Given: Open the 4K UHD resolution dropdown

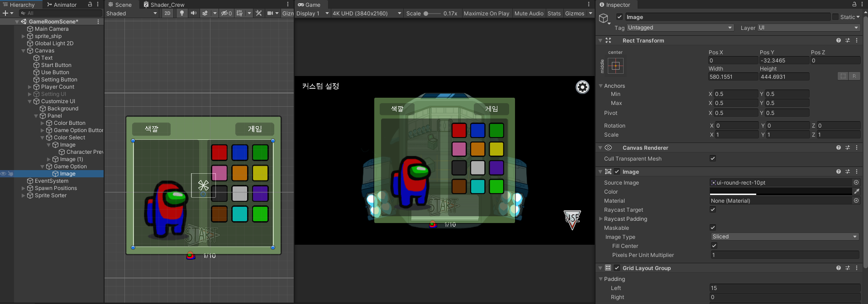Looking at the screenshot, I should click(367, 13).
